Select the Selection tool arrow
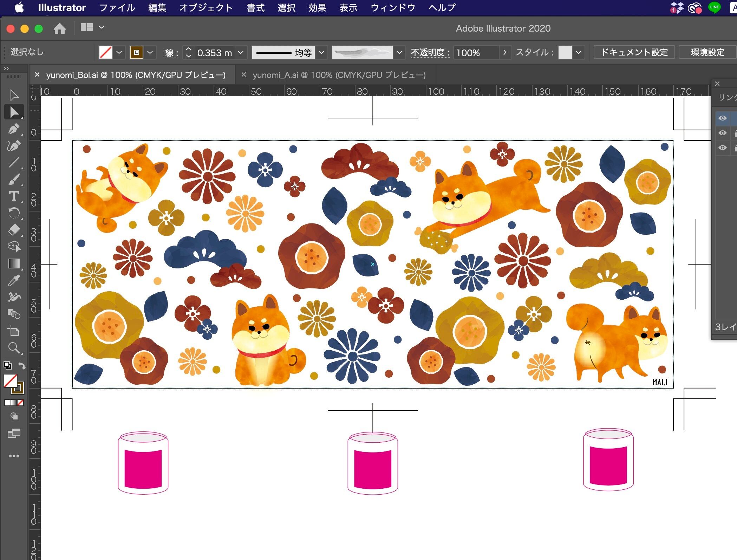The height and width of the screenshot is (560, 737). pos(14,95)
